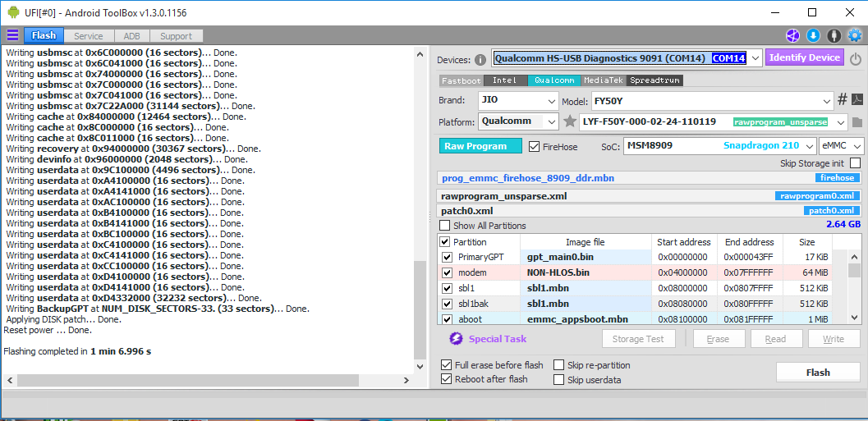Image resolution: width=868 pixels, height=421 pixels.
Task: Uncheck the sbl1bak partition checkbox
Action: coord(447,304)
